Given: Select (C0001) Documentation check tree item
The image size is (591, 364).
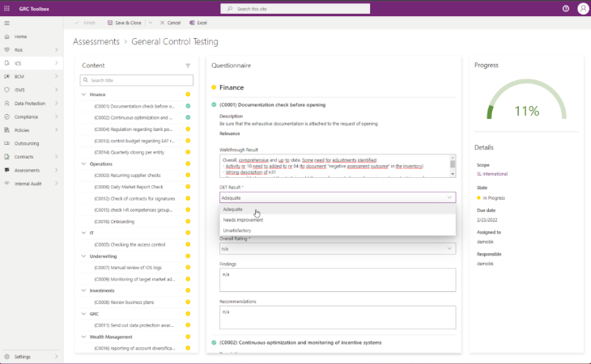Looking at the screenshot, I should (x=134, y=106).
